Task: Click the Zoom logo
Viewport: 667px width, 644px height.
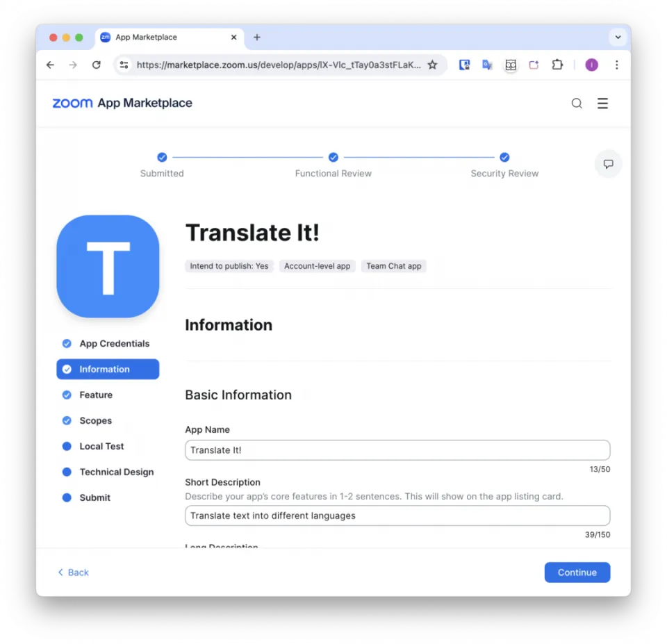Action: (72, 103)
